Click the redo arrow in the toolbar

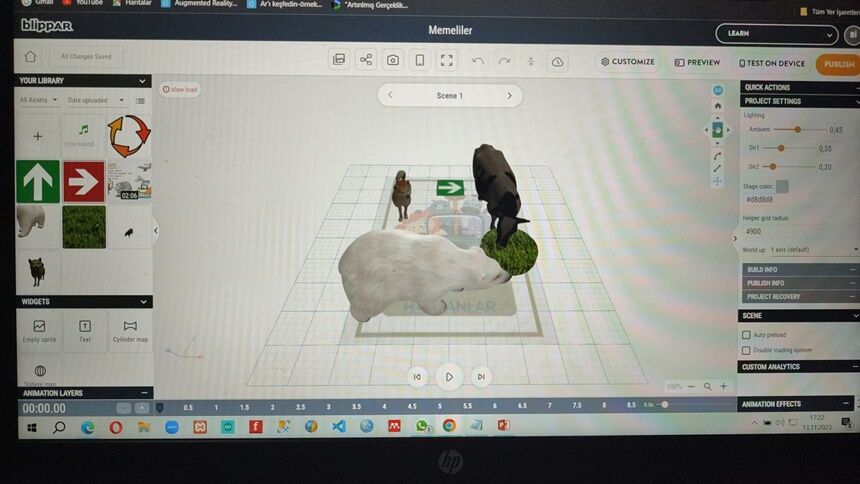[504, 61]
